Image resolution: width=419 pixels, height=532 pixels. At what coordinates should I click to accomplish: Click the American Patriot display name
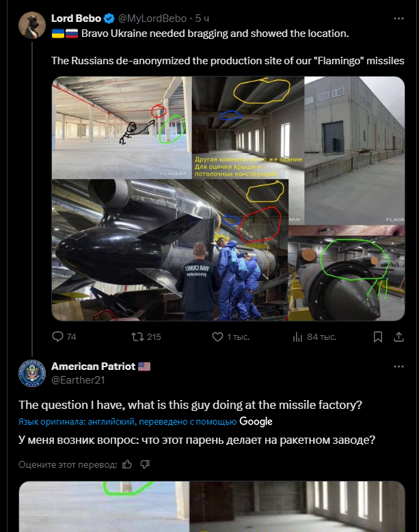pyautogui.click(x=93, y=367)
